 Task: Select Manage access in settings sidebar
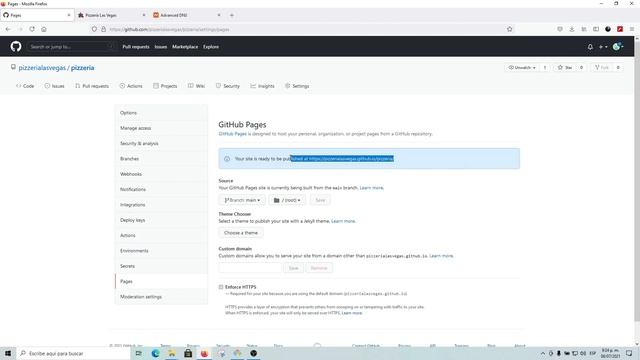click(161, 128)
